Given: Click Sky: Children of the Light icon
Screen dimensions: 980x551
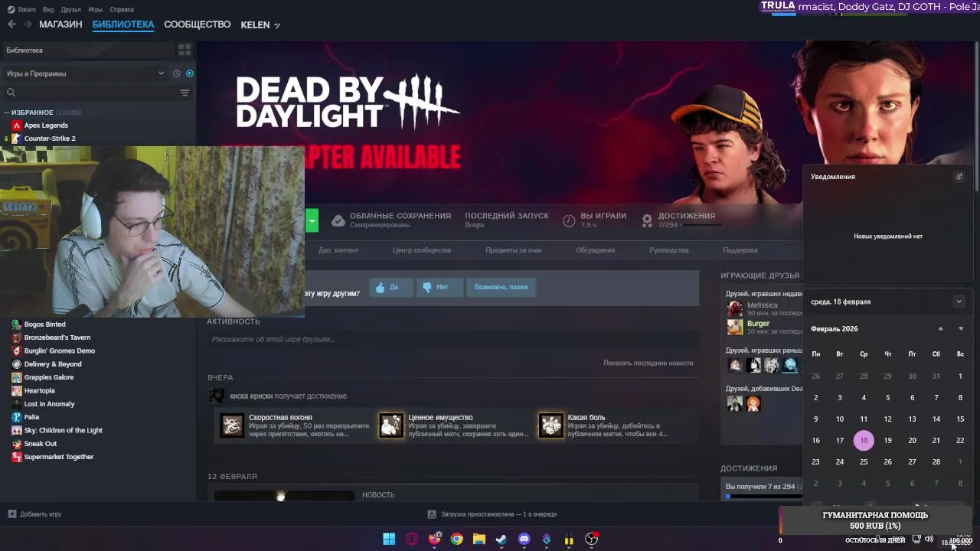Looking at the screenshot, I should click(16, 430).
